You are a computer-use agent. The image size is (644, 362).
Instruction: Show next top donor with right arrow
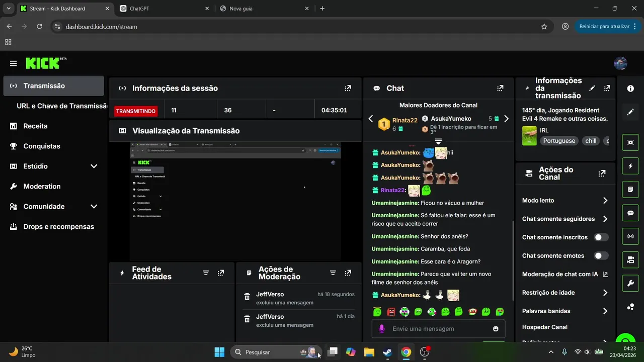(506, 119)
